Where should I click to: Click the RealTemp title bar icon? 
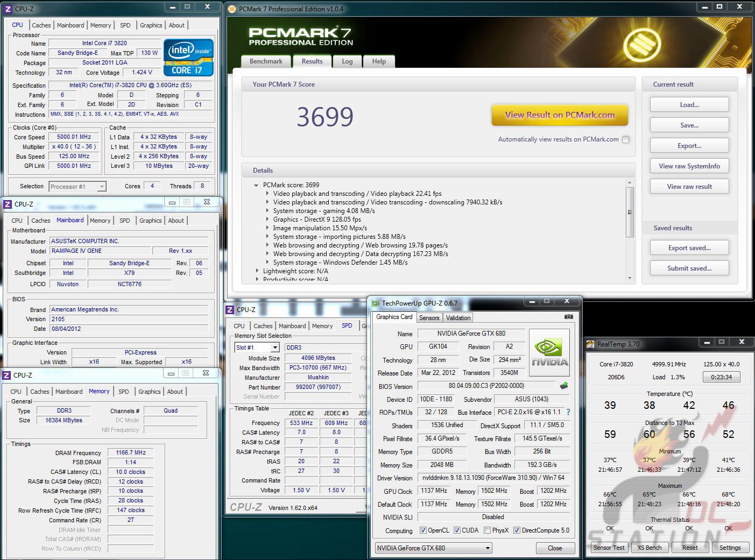coord(591,344)
